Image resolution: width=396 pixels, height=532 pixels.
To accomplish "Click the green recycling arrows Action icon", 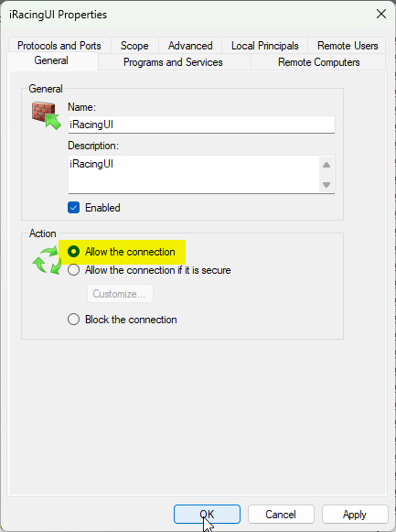I will pos(47,261).
